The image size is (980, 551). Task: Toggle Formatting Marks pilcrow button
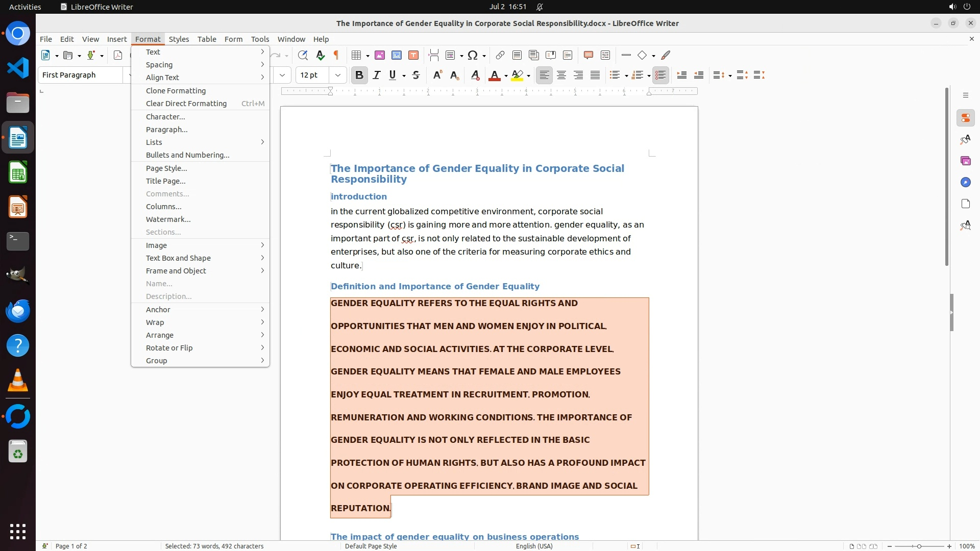coord(336,55)
